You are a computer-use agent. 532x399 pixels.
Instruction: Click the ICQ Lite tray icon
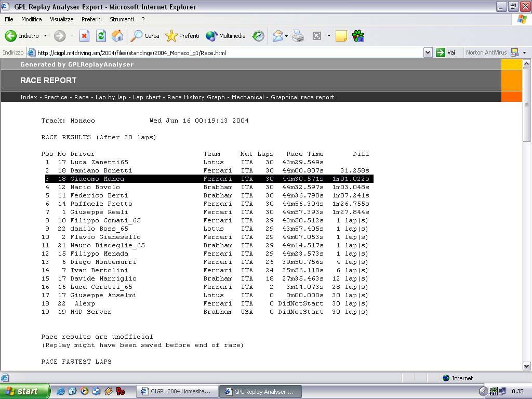(x=494, y=392)
